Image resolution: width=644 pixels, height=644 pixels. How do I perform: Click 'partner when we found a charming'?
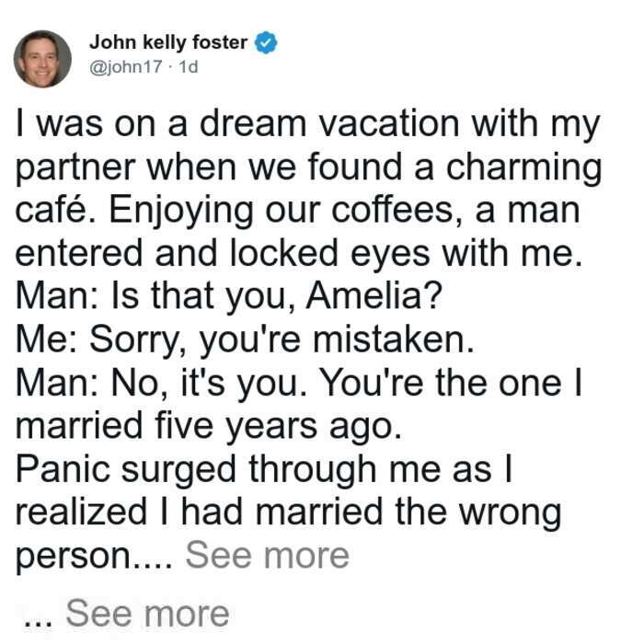click(308, 167)
